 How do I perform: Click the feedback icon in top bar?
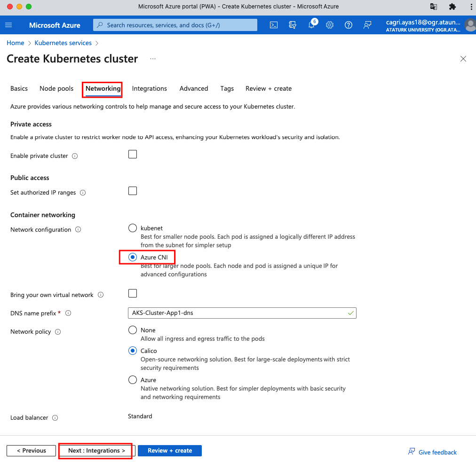pos(367,25)
